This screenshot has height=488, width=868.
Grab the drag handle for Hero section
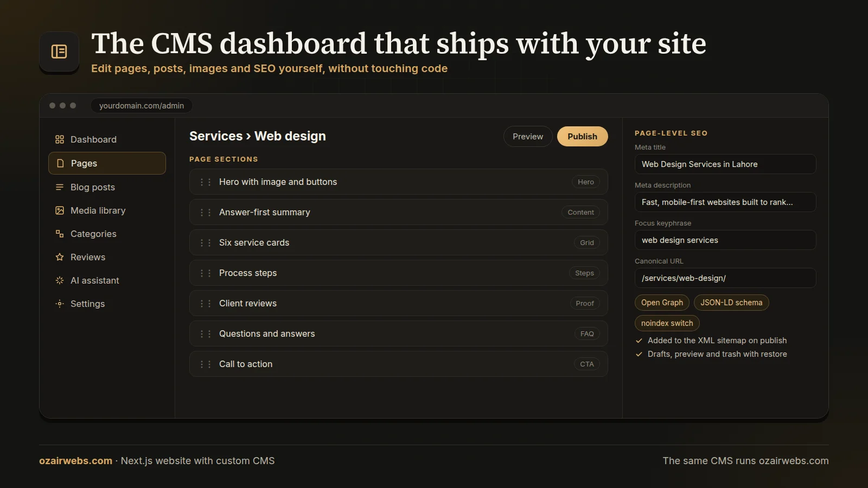(206, 182)
